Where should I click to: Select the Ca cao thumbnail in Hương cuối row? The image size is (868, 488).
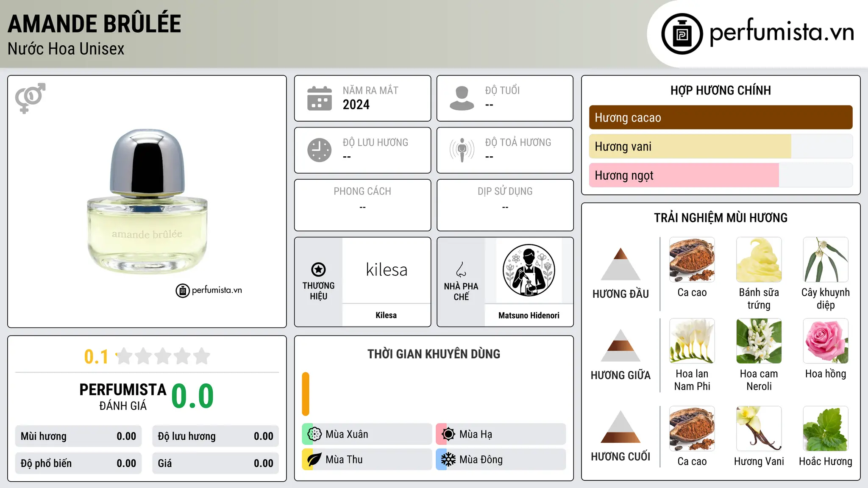[x=692, y=429]
